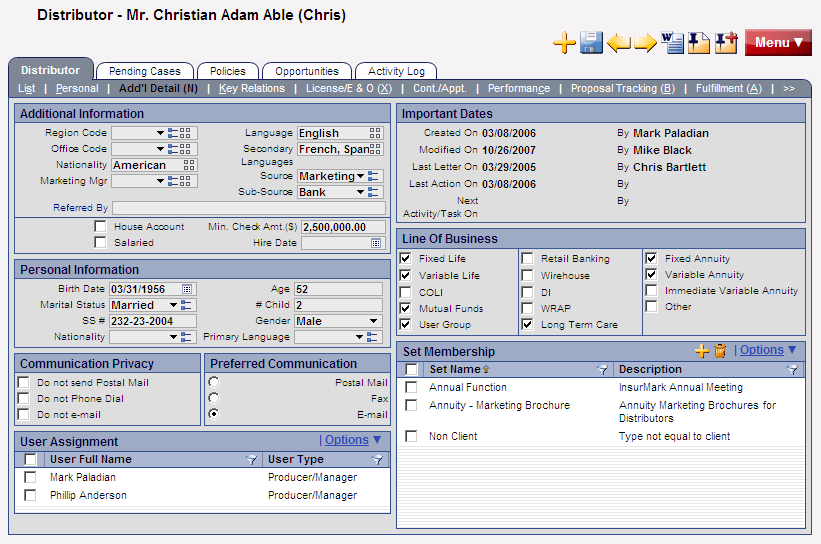Expand the Gender dropdown
821x544 pixels.
click(374, 321)
